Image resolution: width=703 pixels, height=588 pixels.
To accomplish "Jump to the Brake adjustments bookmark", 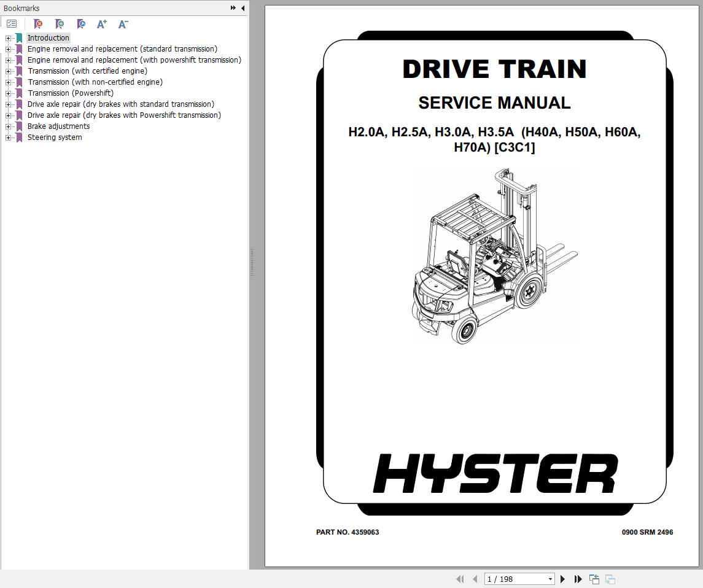I will 59,126.
